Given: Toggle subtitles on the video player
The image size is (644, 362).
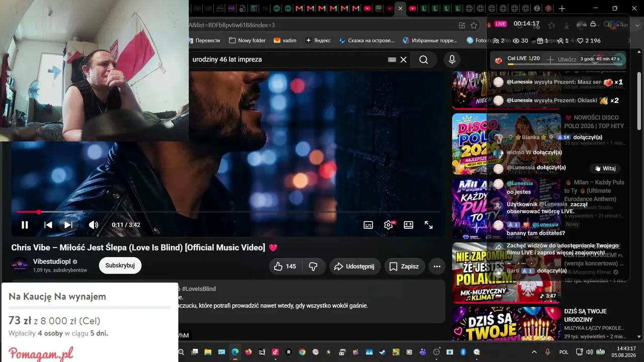Looking at the screenshot, I should pos(368,225).
